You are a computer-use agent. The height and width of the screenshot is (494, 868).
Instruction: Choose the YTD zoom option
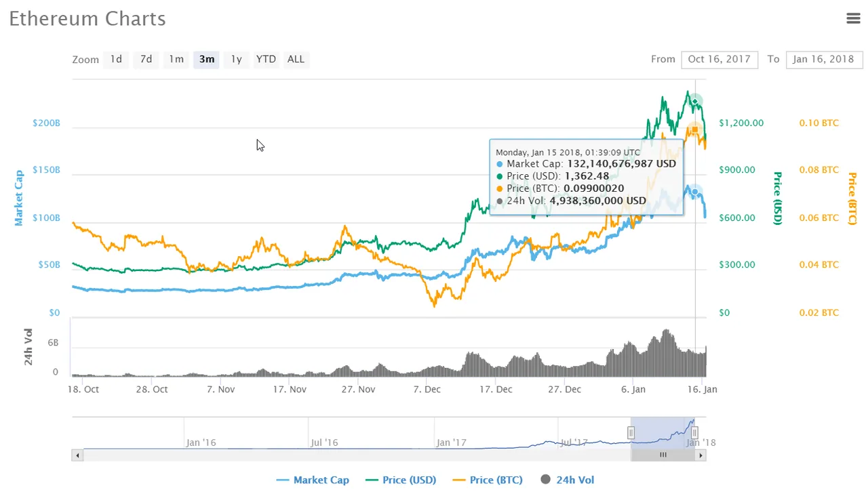pos(266,60)
